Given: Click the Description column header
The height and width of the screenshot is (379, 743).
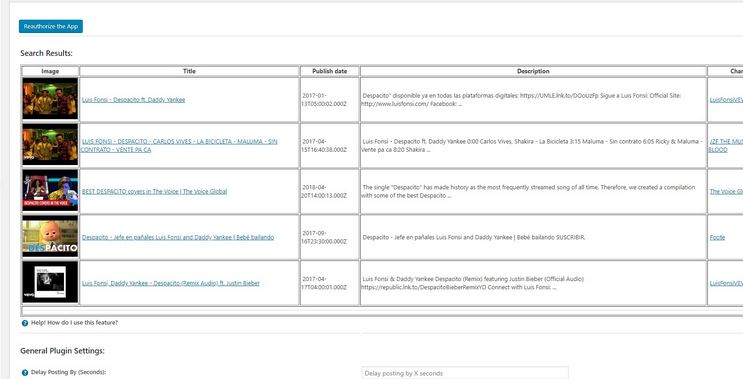Looking at the screenshot, I should pyautogui.click(x=533, y=71).
